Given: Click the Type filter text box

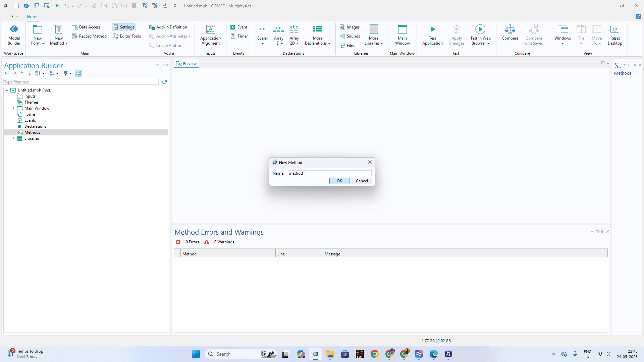Looking at the screenshot, I should (x=81, y=82).
